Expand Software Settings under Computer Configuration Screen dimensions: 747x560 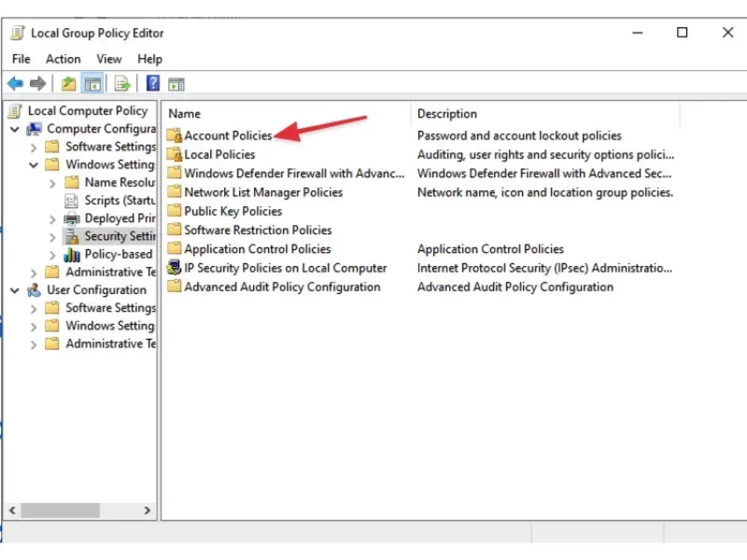pyautogui.click(x=34, y=147)
